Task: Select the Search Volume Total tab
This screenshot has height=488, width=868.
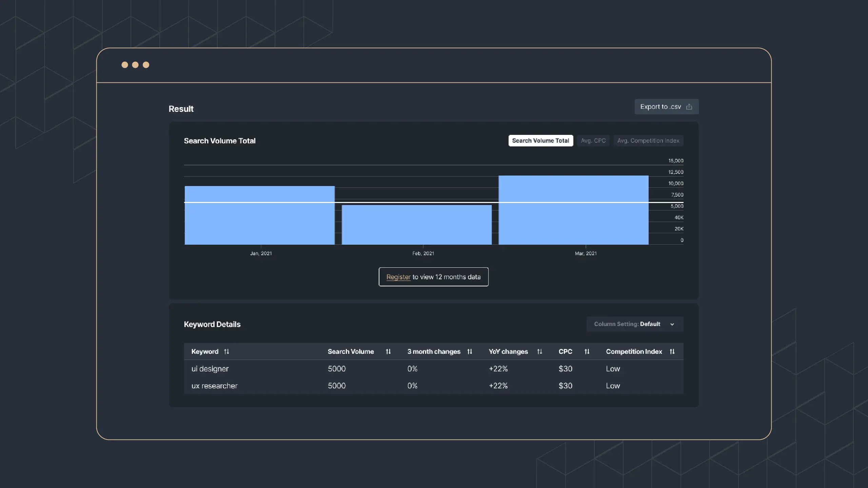Action: (x=540, y=140)
